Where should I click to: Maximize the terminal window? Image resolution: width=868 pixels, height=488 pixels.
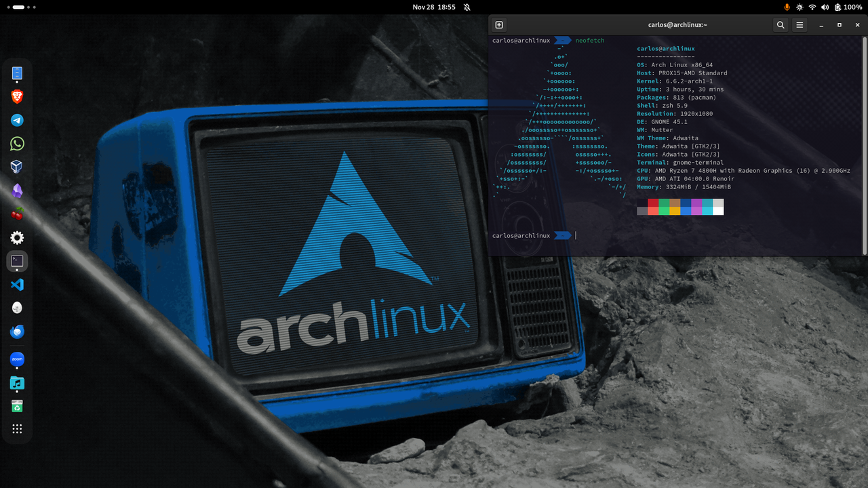(x=839, y=25)
